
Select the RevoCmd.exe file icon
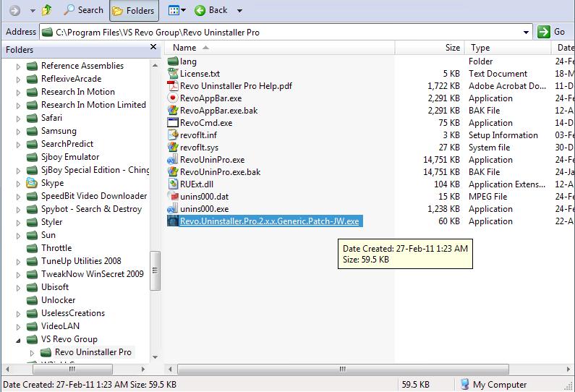[x=173, y=122]
